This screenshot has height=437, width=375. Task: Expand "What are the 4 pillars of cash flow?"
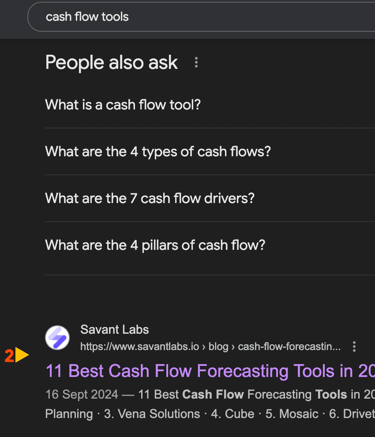click(x=210, y=245)
